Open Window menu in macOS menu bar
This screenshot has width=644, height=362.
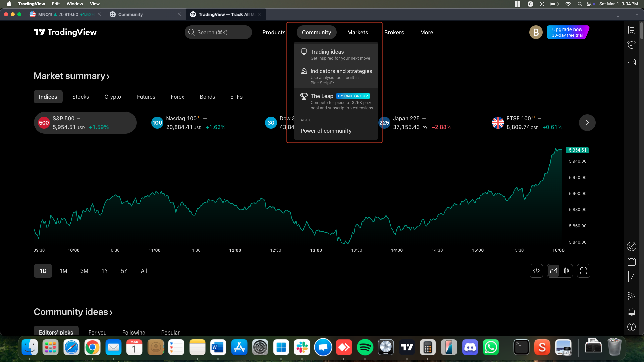75,4
